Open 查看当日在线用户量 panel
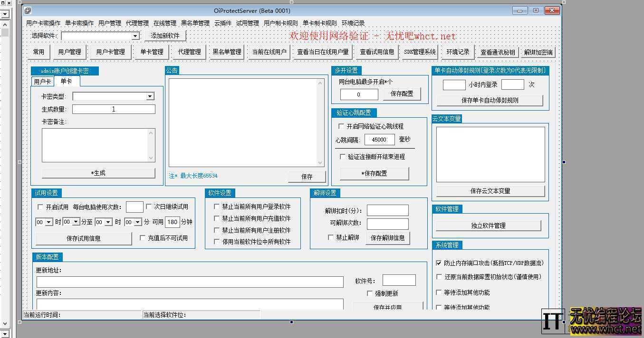This screenshot has height=338, width=644. (322, 52)
